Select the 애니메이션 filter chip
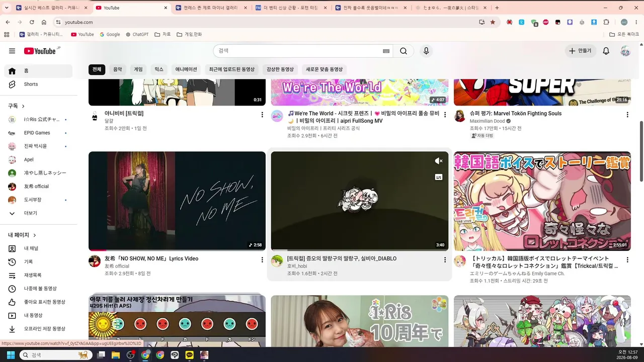This screenshot has height=362, width=644. [x=186, y=69]
